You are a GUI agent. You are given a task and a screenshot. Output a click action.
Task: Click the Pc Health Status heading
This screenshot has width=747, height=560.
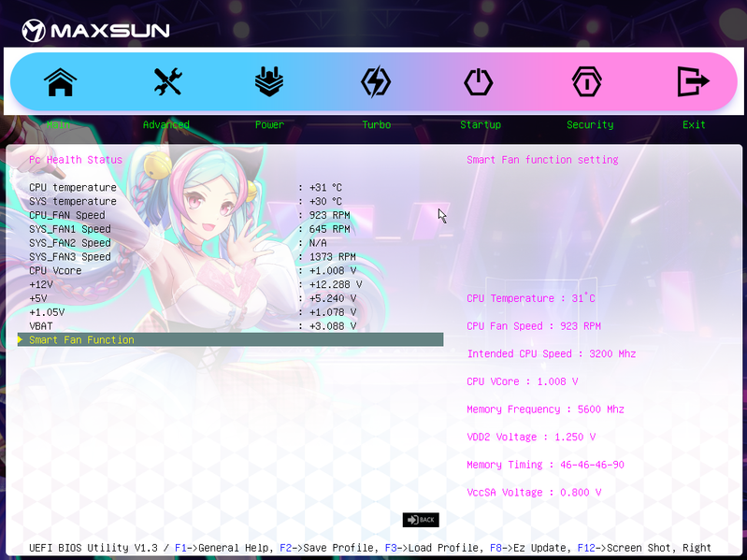click(76, 160)
